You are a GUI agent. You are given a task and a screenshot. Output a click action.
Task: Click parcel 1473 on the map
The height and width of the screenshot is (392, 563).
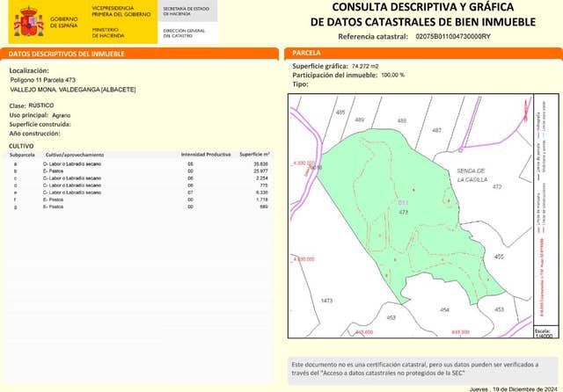[x=326, y=301]
